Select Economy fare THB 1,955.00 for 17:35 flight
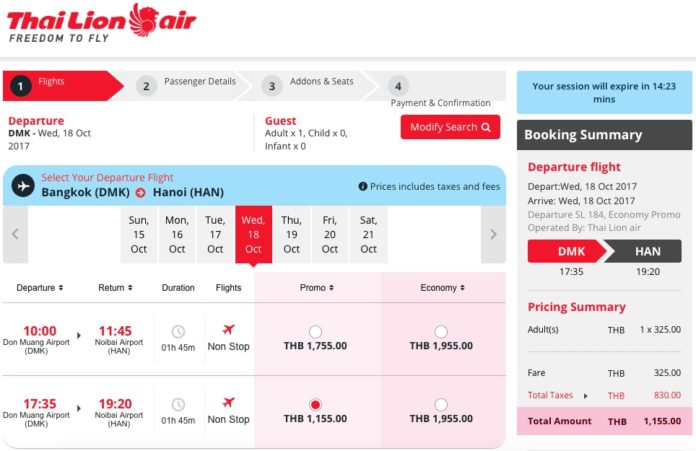The width and height of the screenshot is (696, 451). click(x=441, y=404)
